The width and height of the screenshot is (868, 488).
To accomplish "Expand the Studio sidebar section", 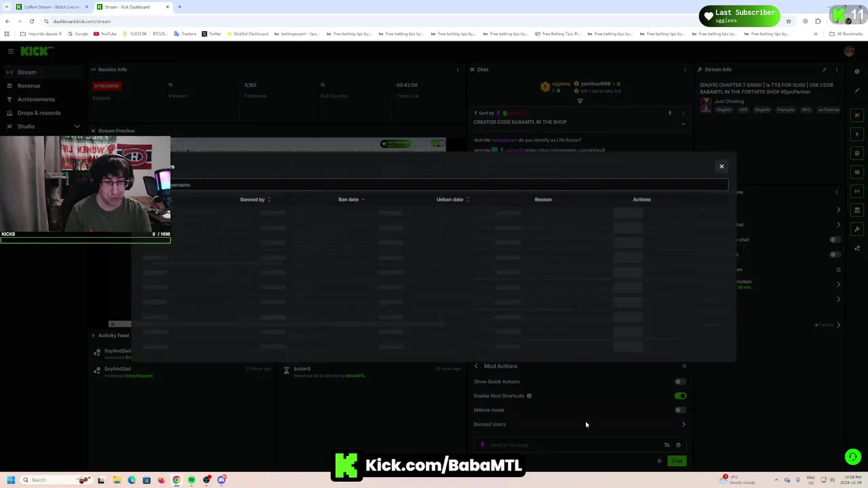I will click(x=77, y=126).
